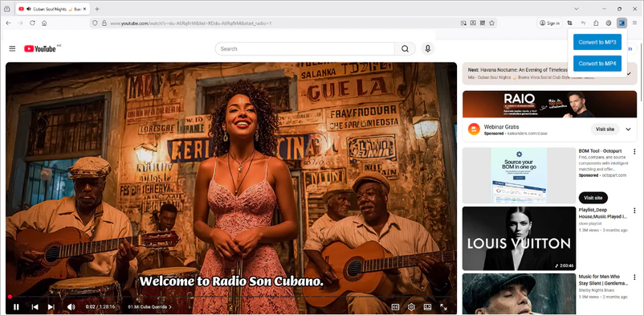This screenshot has width=644, height=316.
Task: Select the Cuban Soul Nights tab
Action: coord(52,9)
